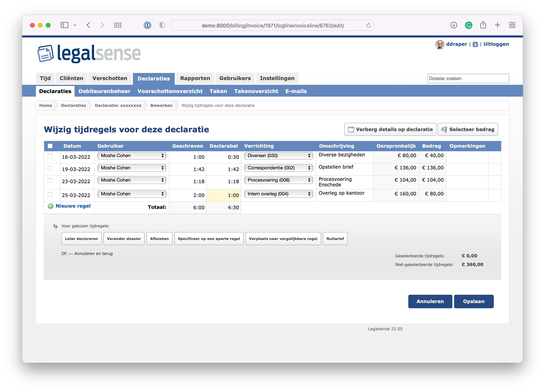Click Verplaats naar vergelijkbare regel button
This screenshot has width=545, height=392.
pyautogui.click(x=283, y=239)
